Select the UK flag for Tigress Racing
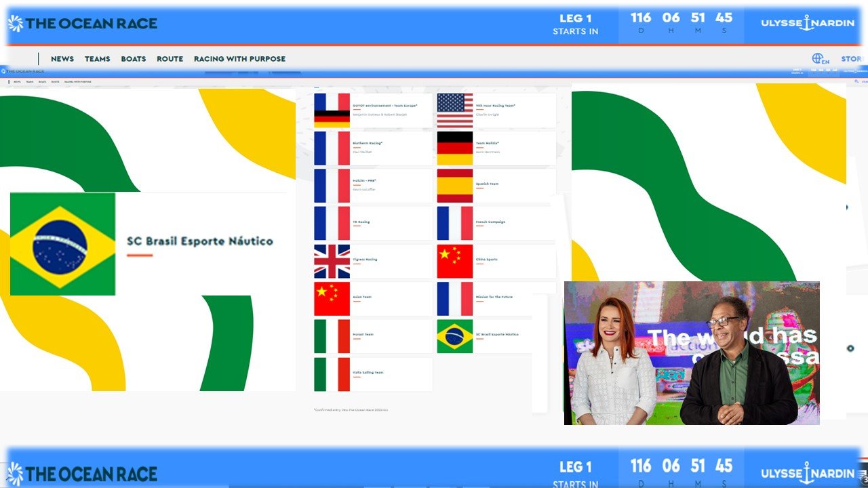The width and height of the screenshot is (868, 488). coord(332,261)
